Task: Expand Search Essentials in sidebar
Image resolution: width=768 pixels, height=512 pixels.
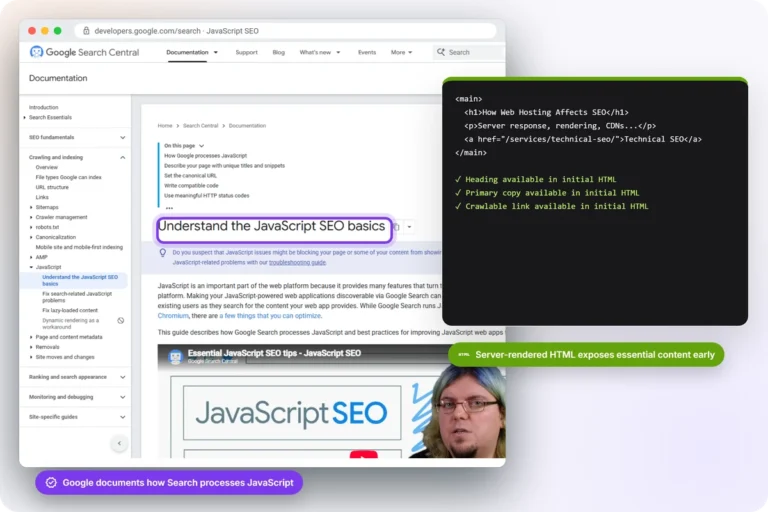Action: (x=50, y=117)
